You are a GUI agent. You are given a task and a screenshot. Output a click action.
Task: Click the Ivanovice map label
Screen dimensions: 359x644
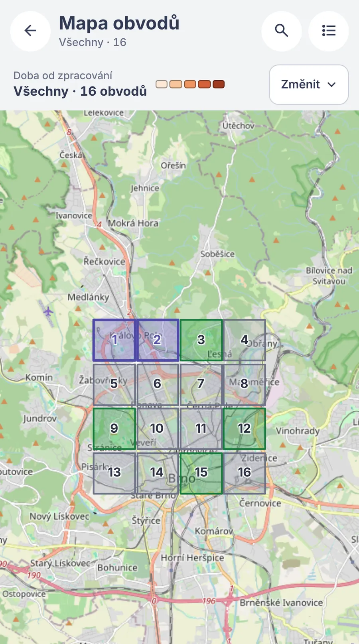[74, 216]
